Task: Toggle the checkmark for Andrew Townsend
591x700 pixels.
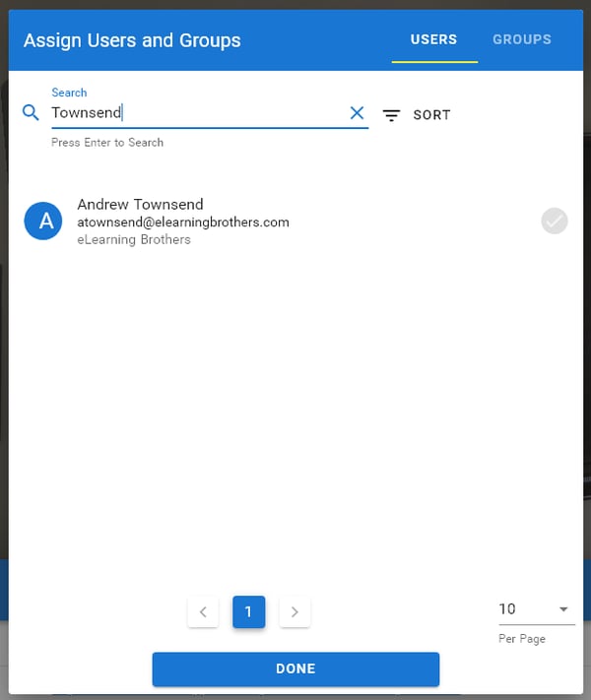Action: coord(555,222)
